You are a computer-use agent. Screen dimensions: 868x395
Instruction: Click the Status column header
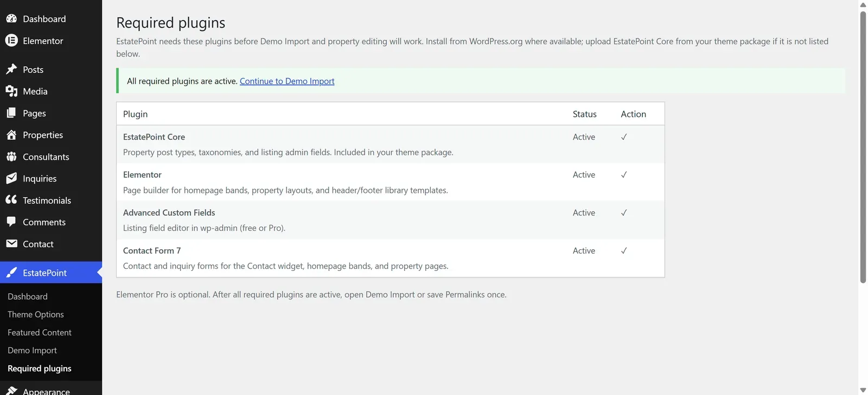tap(584, 114)
